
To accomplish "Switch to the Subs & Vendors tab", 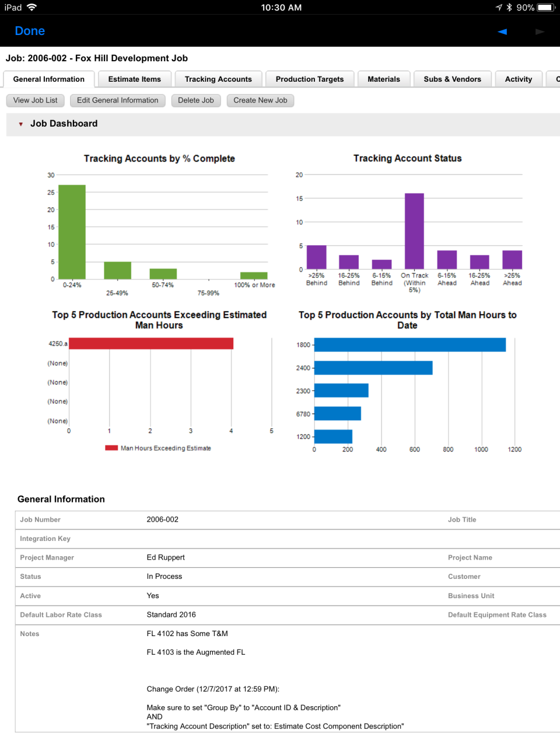I will coord(452,79).
